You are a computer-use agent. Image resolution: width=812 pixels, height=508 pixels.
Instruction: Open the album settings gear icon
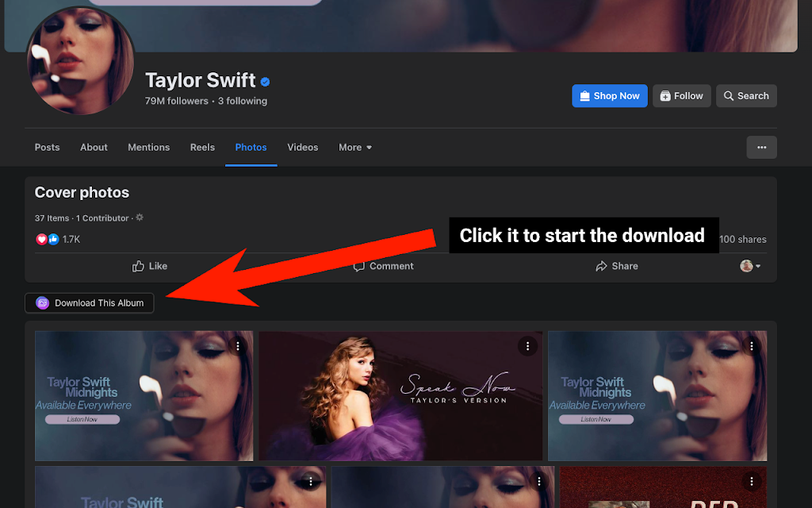pos(140,217)
